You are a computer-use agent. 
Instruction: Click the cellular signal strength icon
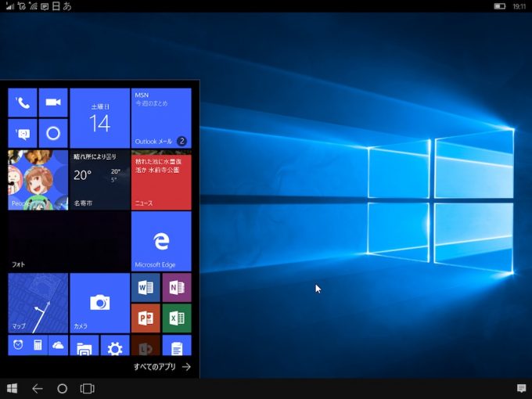tap(10, 5)
